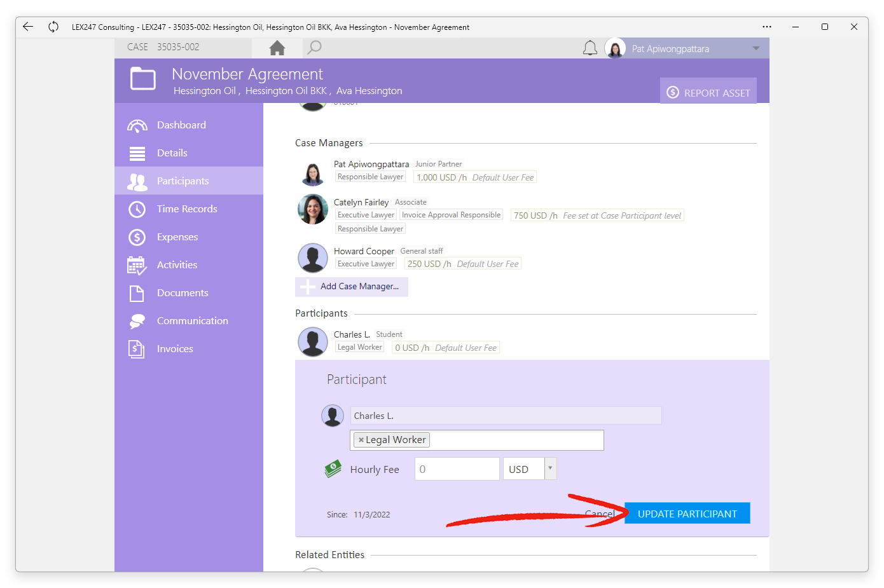Click the participant name field Charles L.

click(506, 416)
